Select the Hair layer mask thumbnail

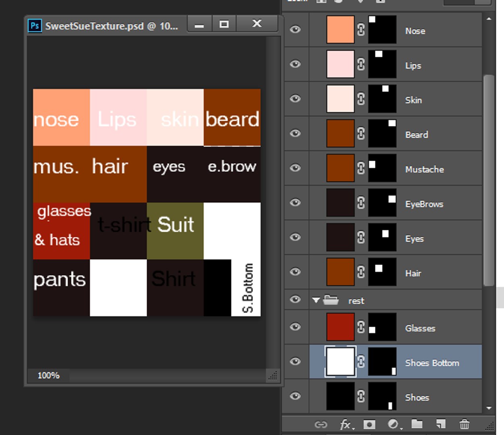[x=382, y=272]
